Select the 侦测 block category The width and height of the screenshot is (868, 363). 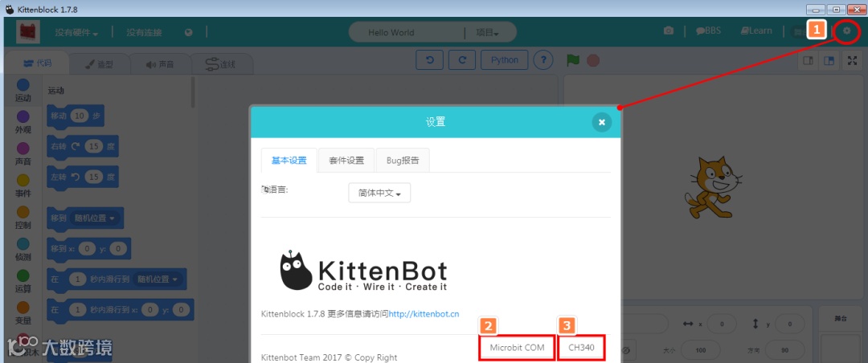click(23, 250)
